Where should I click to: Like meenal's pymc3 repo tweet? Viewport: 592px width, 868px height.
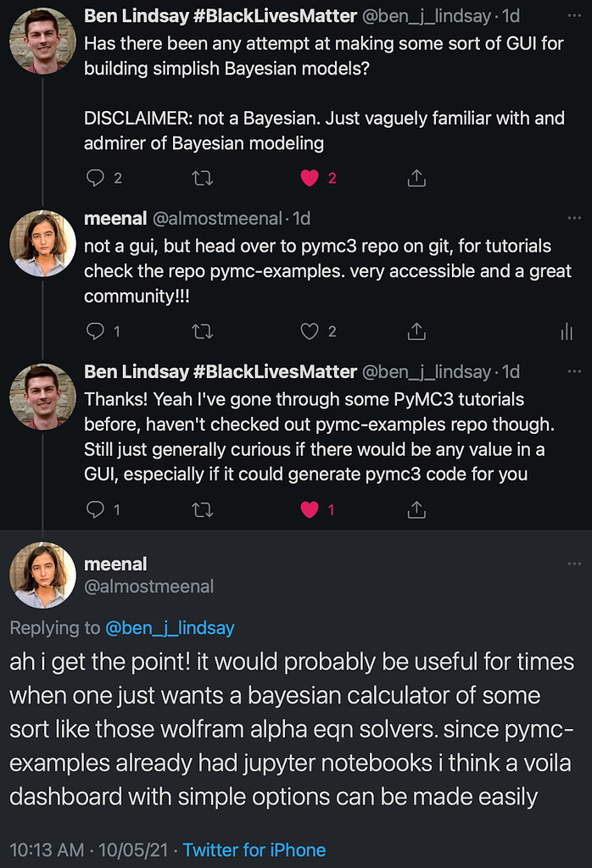coord(310,331)
